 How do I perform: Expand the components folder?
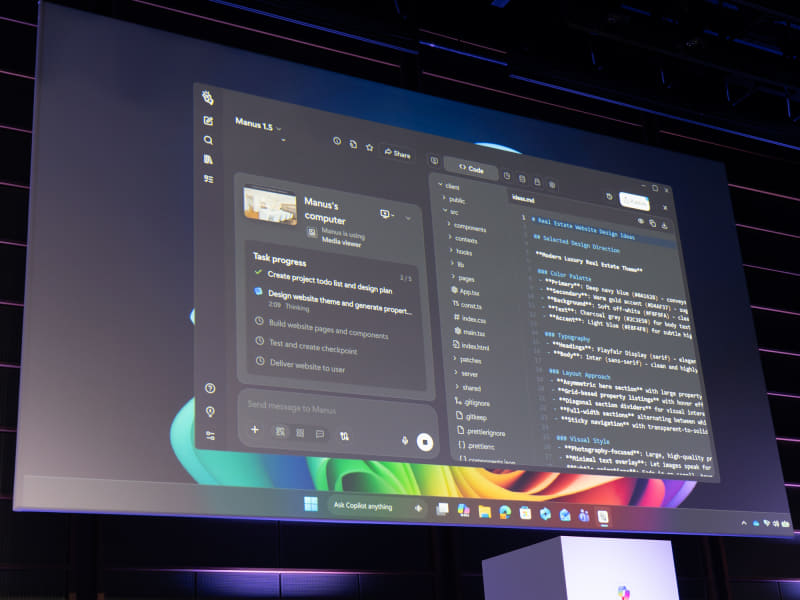(467, 227)
